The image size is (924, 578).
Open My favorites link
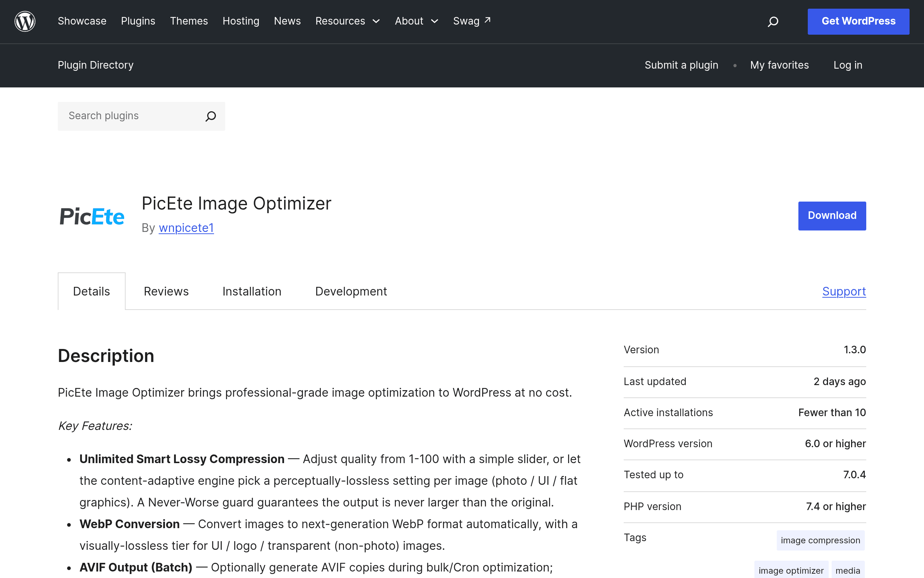[779, 65]
